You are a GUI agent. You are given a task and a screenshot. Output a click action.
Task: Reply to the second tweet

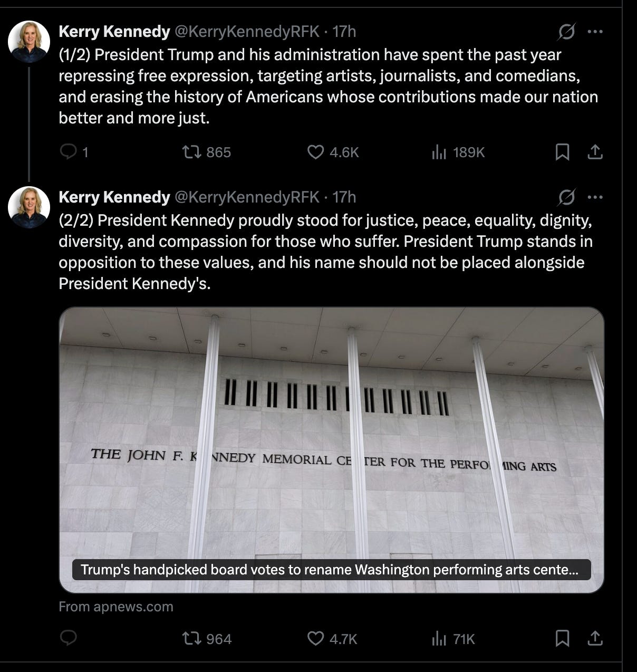(x=67, y=639)
